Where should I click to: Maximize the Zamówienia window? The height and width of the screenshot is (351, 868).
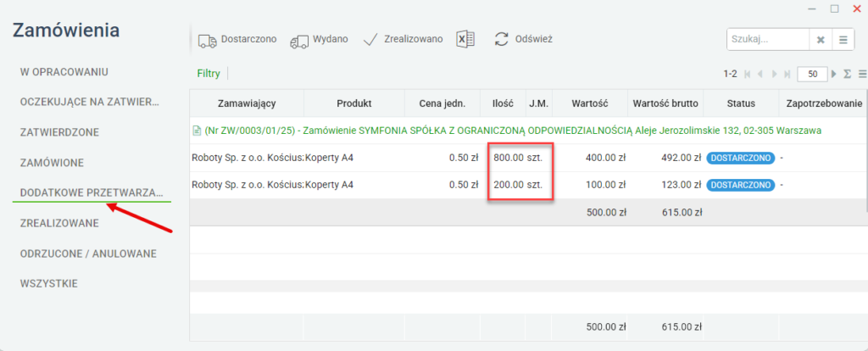(834, 8)
